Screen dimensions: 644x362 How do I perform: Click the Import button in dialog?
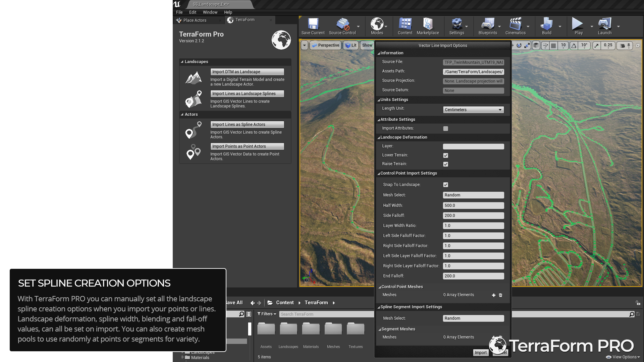click(480, 353)
